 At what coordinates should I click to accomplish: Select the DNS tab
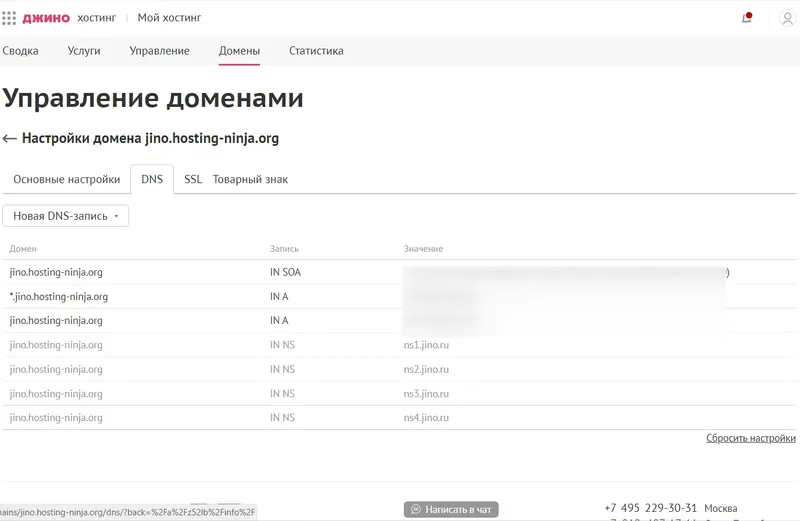coord(152,180)
